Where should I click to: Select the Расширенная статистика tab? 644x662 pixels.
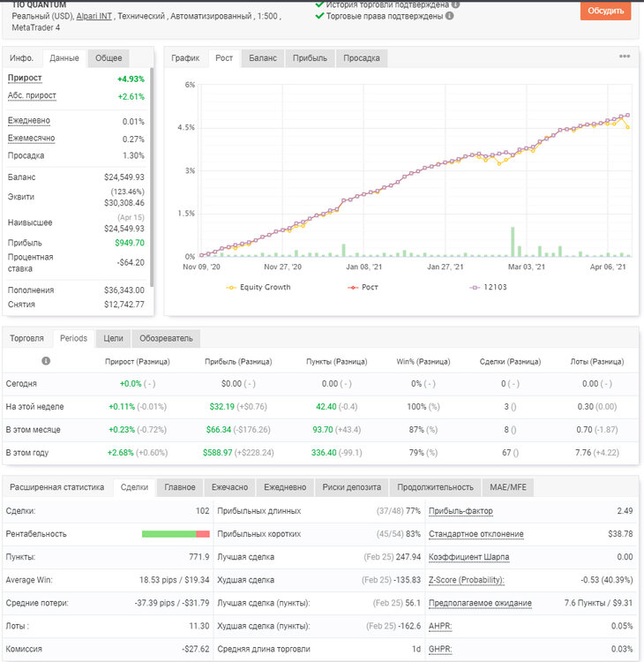(x=57, y=487)
